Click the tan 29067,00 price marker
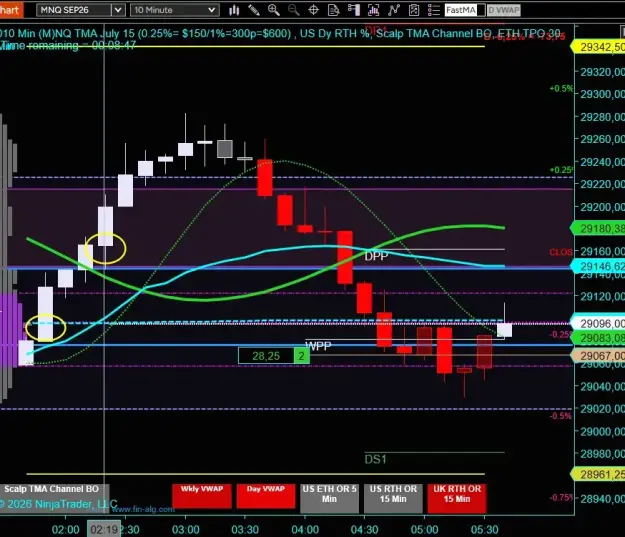The height and width of the screenshot is (537, 625). click(599, 355)
